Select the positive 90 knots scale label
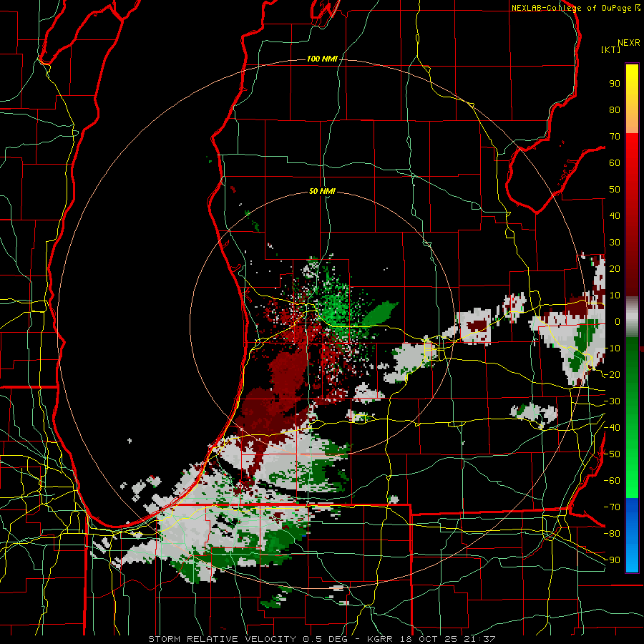This screenshot has height=644, width=644. tap(615, 84)
